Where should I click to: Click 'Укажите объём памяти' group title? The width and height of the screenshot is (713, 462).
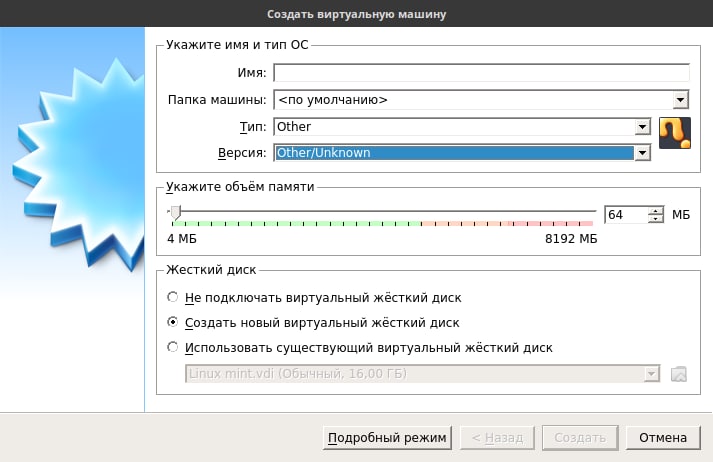[x=240, y=187]
